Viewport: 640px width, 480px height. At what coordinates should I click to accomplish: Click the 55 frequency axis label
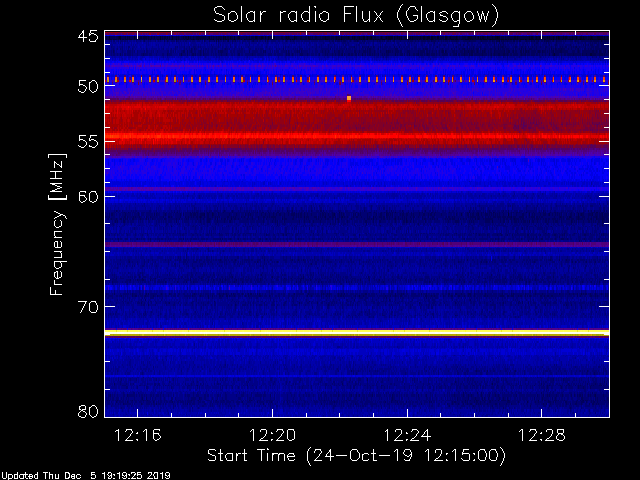tap(88, 142)
